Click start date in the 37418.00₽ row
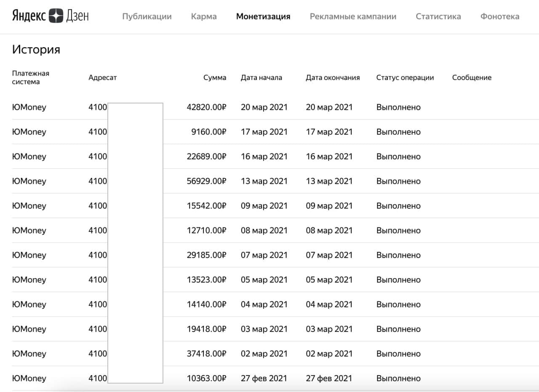Screen dimensions: 539x392 click(x=264, y=354)
